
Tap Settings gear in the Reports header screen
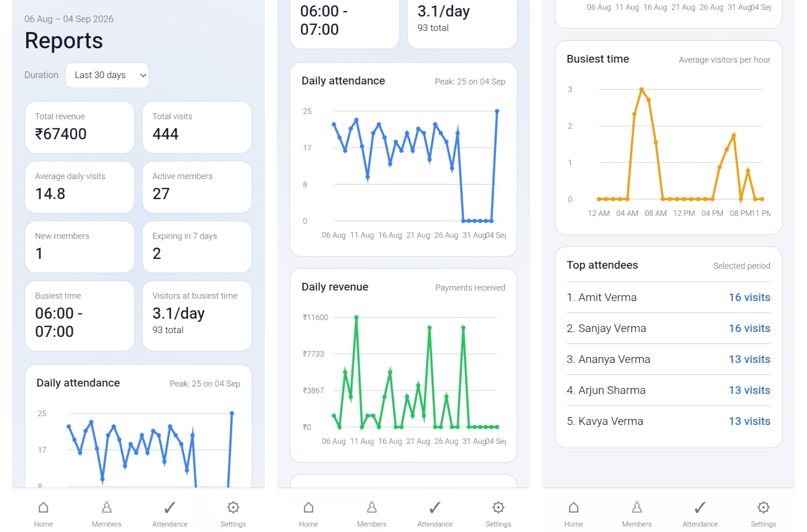233,508
